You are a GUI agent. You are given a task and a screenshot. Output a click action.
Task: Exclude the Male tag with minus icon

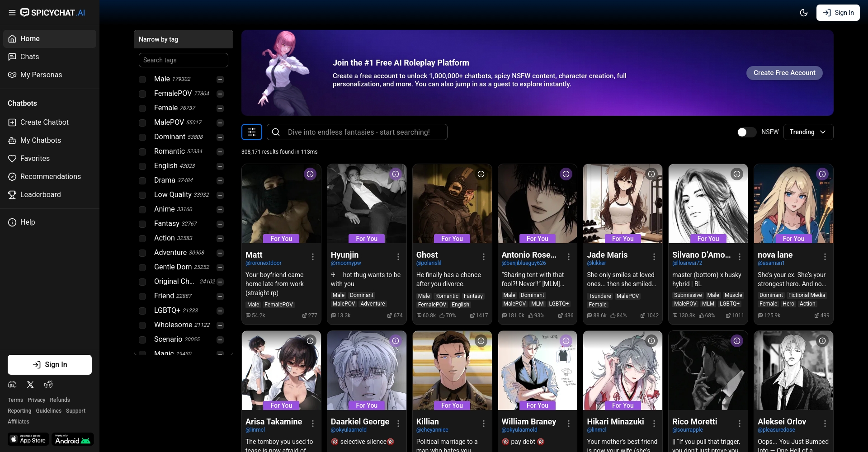click(220, 80)
